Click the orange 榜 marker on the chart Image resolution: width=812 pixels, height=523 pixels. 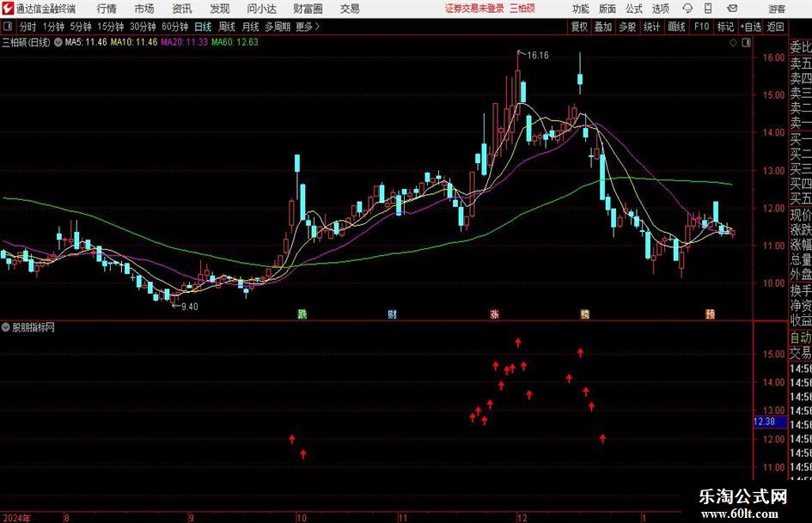pyautogui.click(x=584, y=313)
